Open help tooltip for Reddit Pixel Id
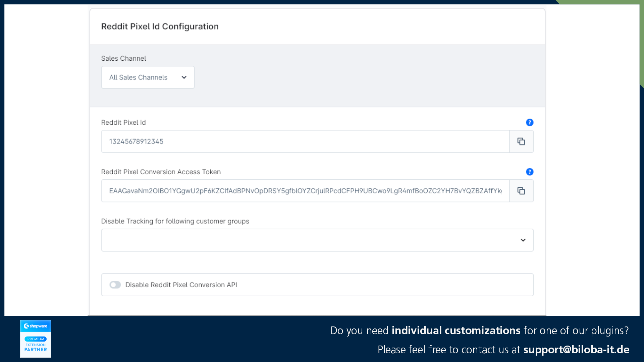 530,122
